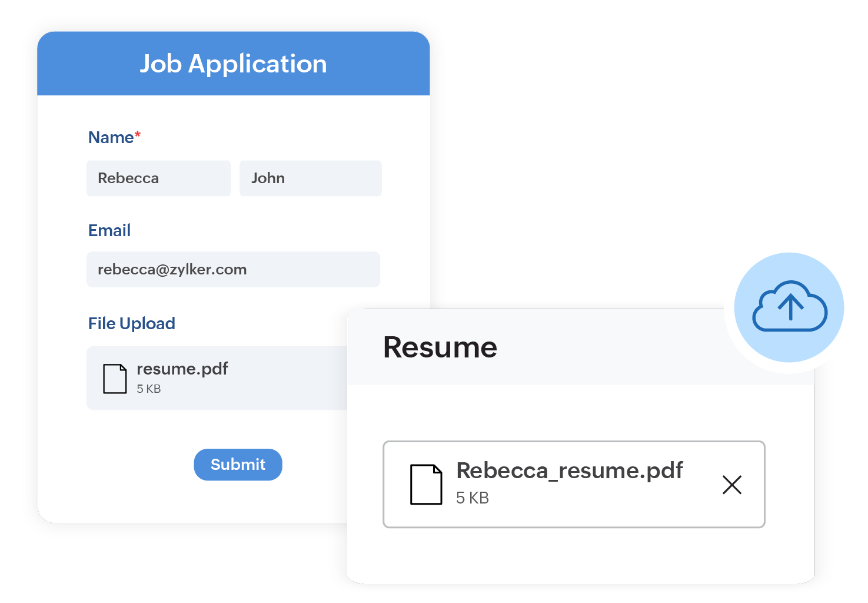Click the Name field label
The width and height of the screenshot is (868, 603).
111,137
